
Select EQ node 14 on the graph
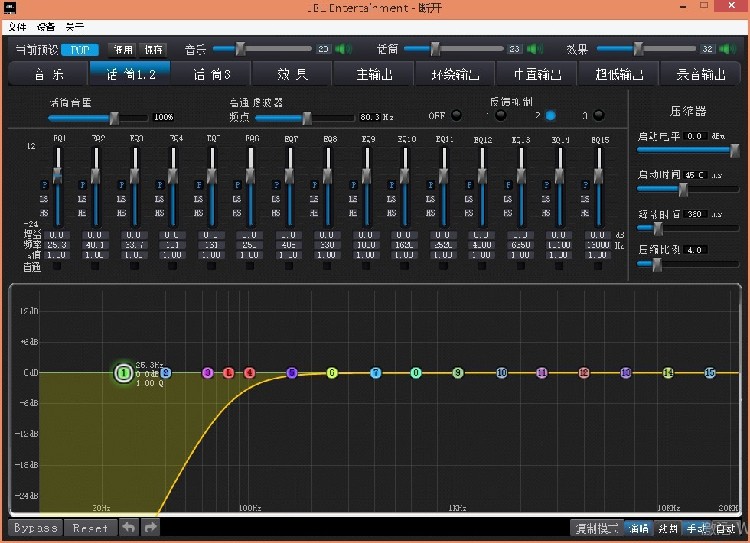[668, 373]
